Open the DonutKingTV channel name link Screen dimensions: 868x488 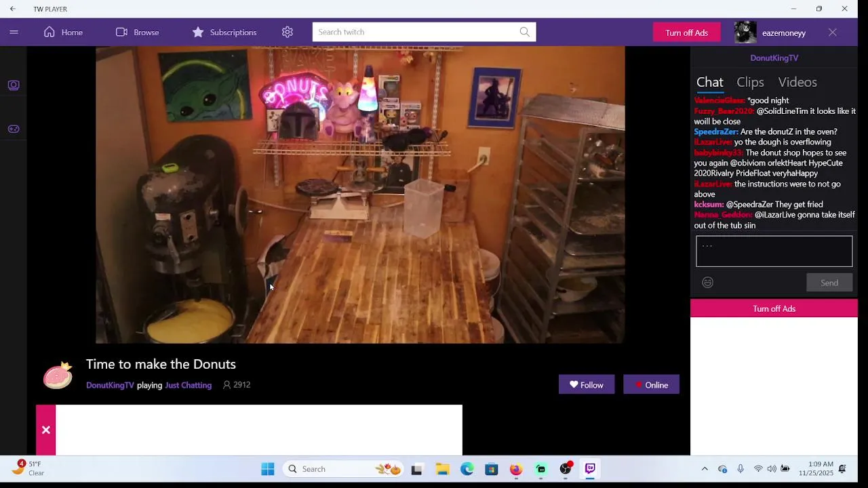(x=110, y=385)
